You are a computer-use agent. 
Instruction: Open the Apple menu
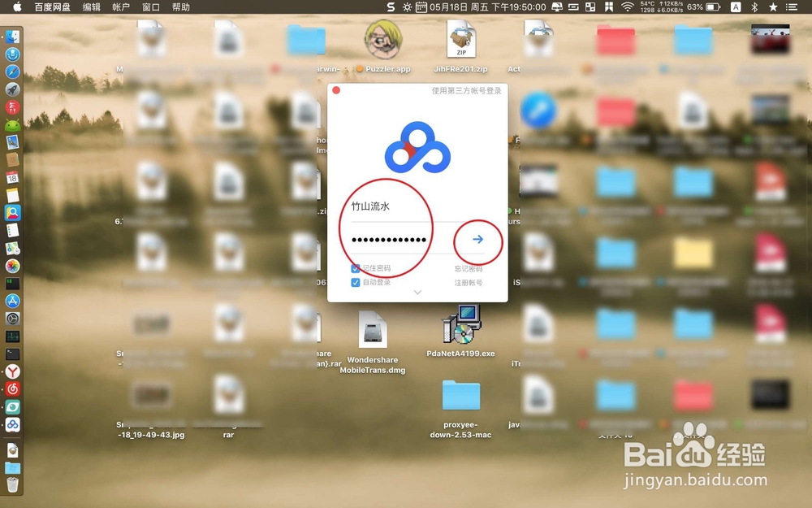point(17,7)
